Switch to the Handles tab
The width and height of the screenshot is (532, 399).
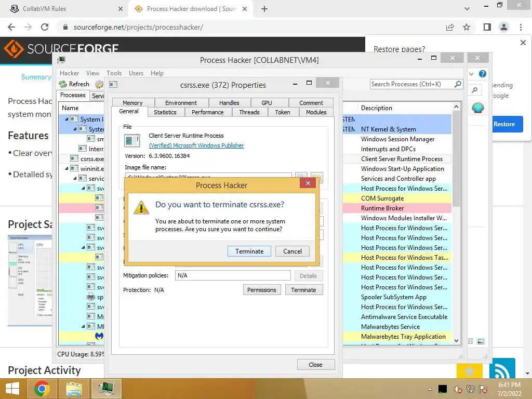tap(229, 103)
